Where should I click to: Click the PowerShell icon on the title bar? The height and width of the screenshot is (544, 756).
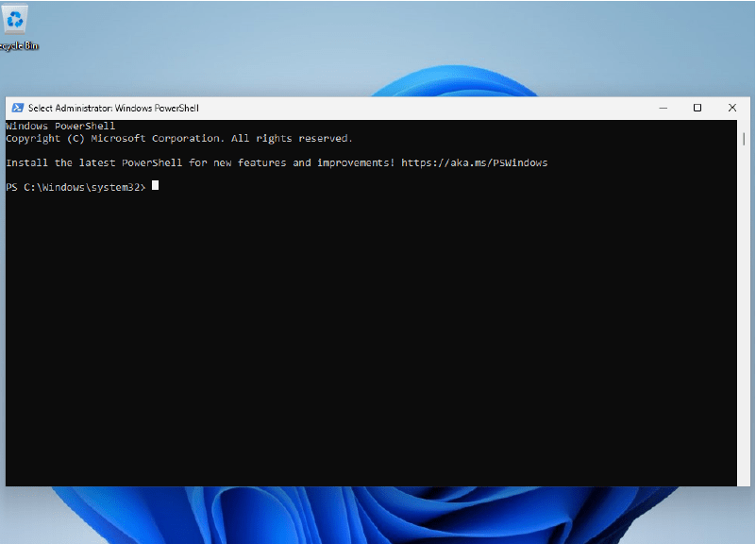(x=17, y=108)
